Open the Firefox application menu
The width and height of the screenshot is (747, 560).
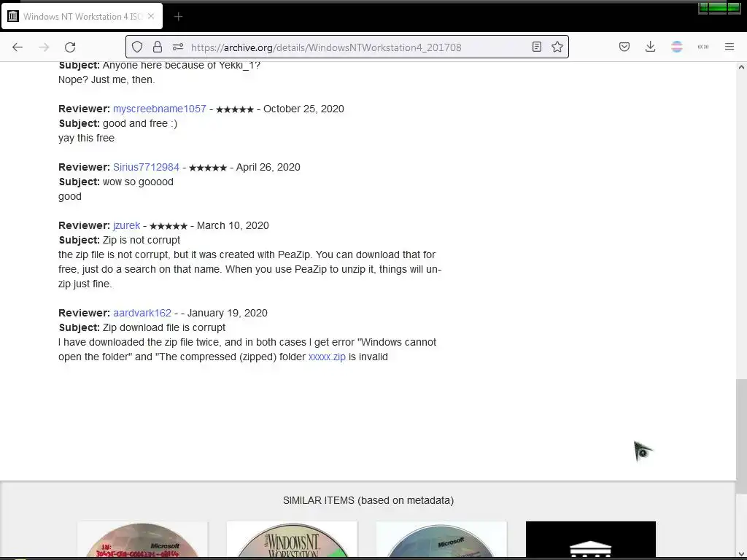tap(729, 47)
